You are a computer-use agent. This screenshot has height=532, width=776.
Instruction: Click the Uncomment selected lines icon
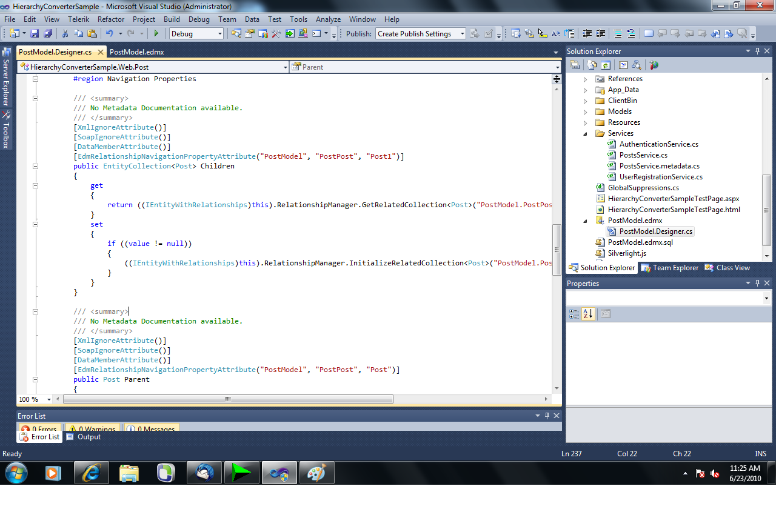tap(631, 33)
